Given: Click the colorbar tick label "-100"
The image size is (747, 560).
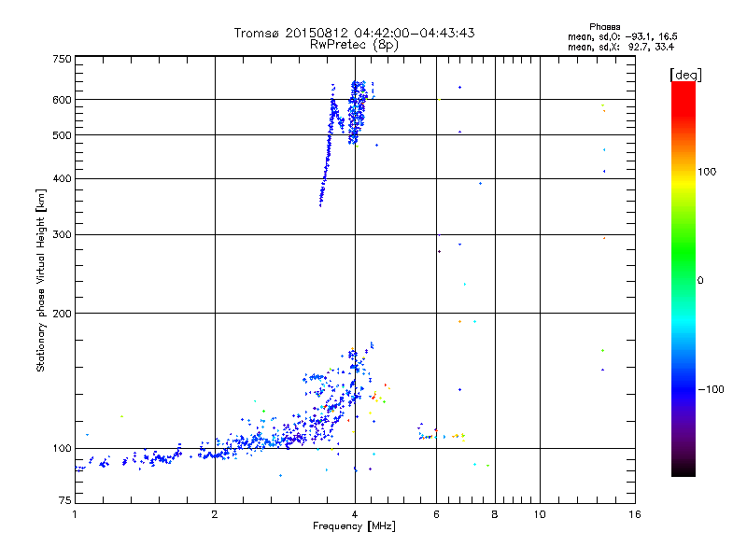Looking at the screenshot, I should [x=711, y=389].
